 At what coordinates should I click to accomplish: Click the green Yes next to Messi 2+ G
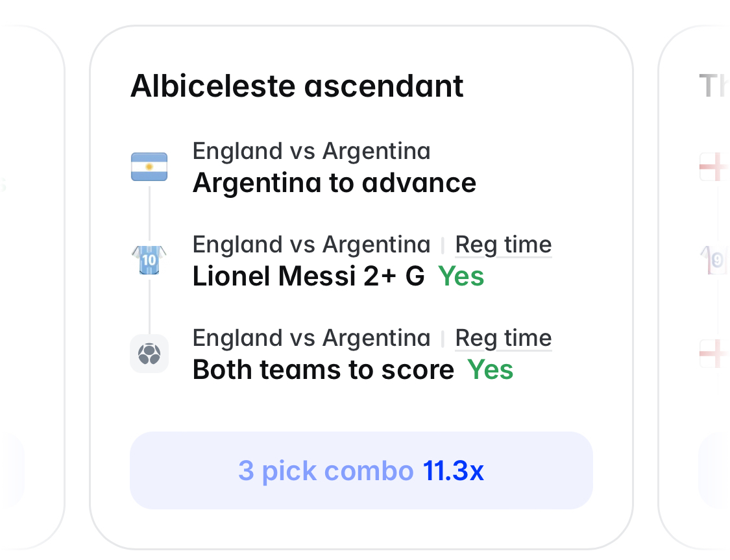pos(461,276)
